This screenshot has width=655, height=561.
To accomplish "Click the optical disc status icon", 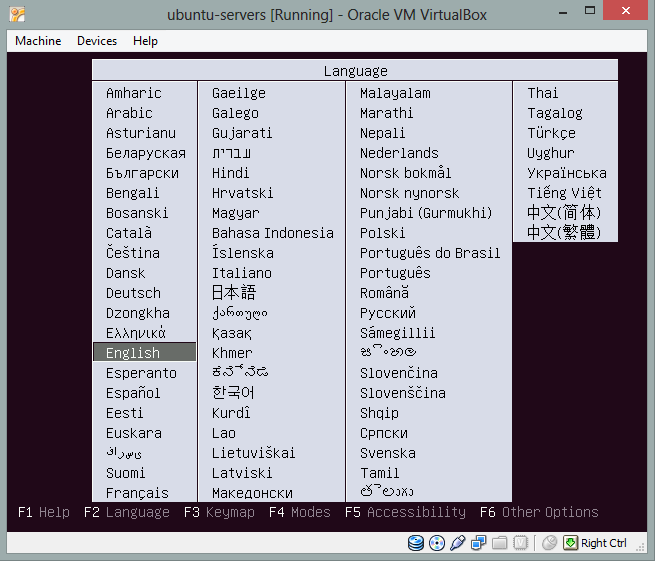I will coord(437,543).
